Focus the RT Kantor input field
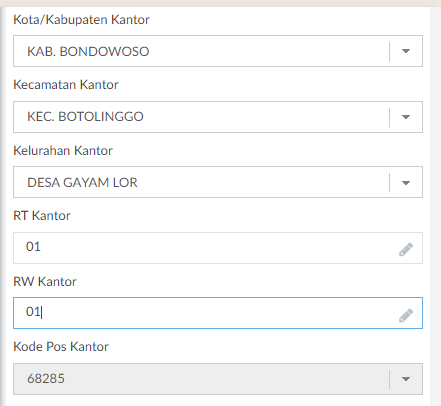 (218, 248)
